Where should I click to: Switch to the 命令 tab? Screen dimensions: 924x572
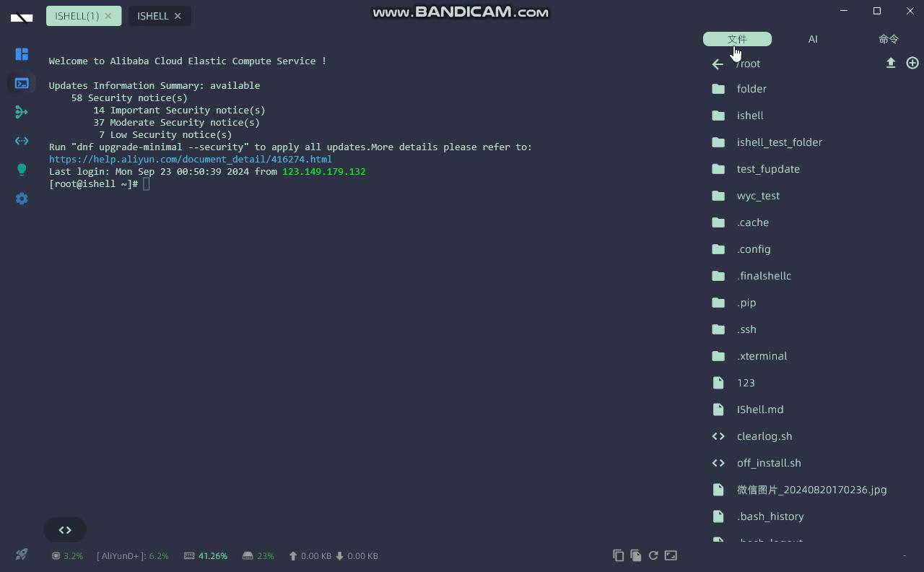tap(888, 39)
